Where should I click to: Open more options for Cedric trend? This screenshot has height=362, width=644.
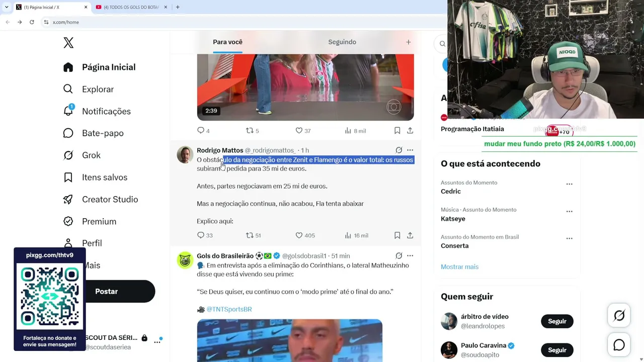570,184
